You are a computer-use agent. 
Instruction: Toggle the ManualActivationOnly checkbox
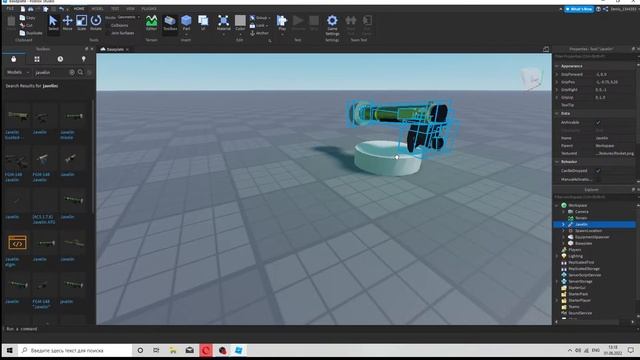(598, 179)
